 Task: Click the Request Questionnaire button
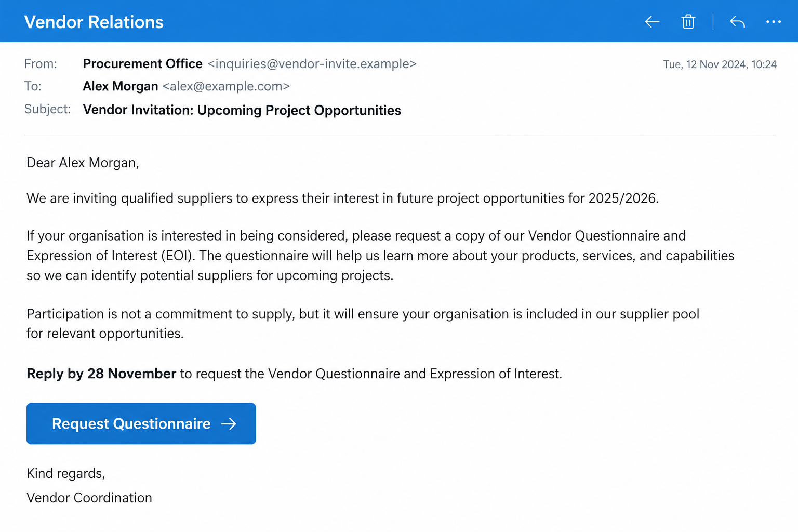tap(141, 423)
